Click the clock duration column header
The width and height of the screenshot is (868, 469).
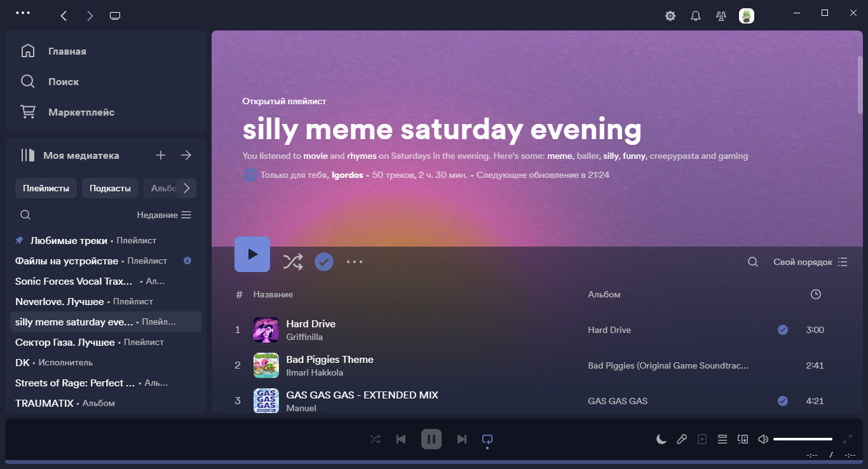click(x=816, y=294)
